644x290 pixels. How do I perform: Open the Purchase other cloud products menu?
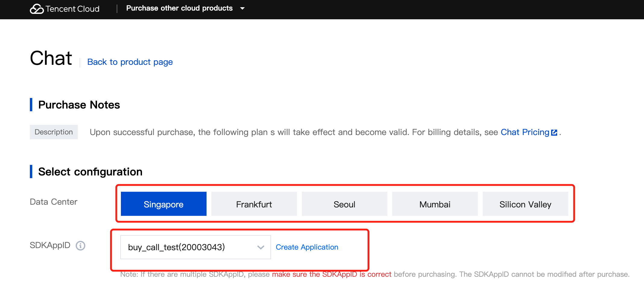coord(179,8)
